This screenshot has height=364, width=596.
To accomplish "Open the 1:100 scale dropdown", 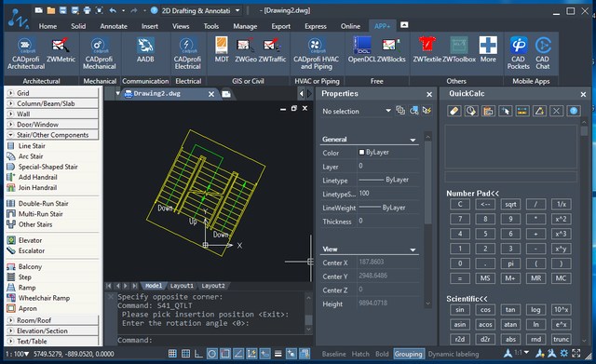I will click(17, 354).
